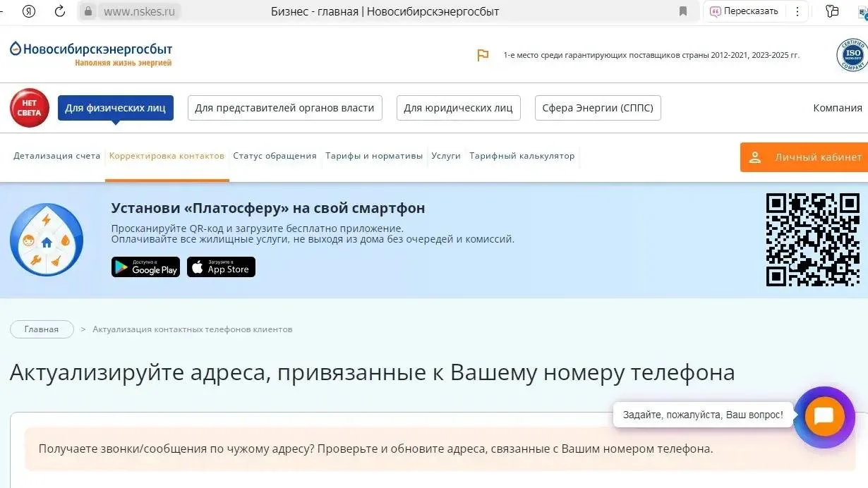Open the Компания menu link
The height and width of the screenshot is (488, 868).
[x=838, y=108]
